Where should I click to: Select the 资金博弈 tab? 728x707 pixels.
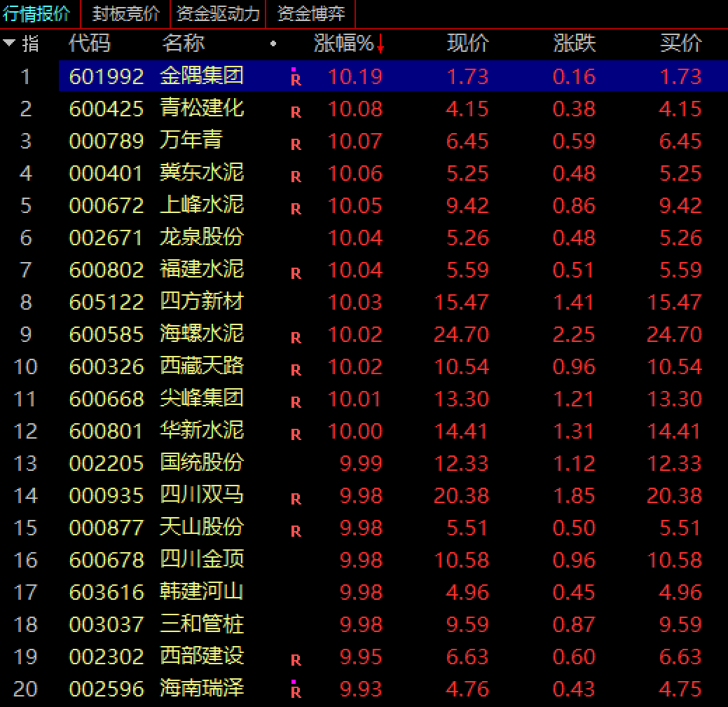311,13
